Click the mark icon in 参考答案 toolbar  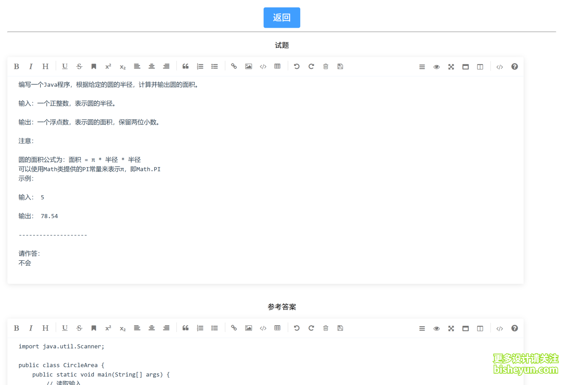tap(94, 328)
